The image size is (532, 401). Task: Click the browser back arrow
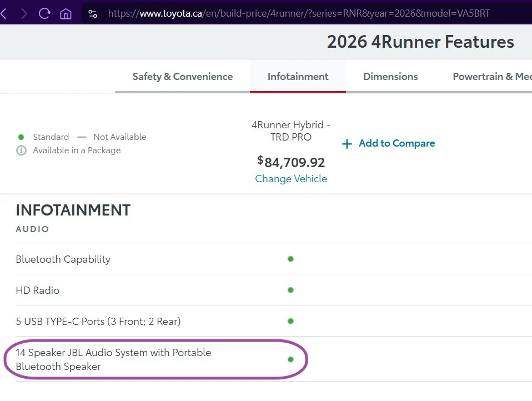click(x=3, y=13)
